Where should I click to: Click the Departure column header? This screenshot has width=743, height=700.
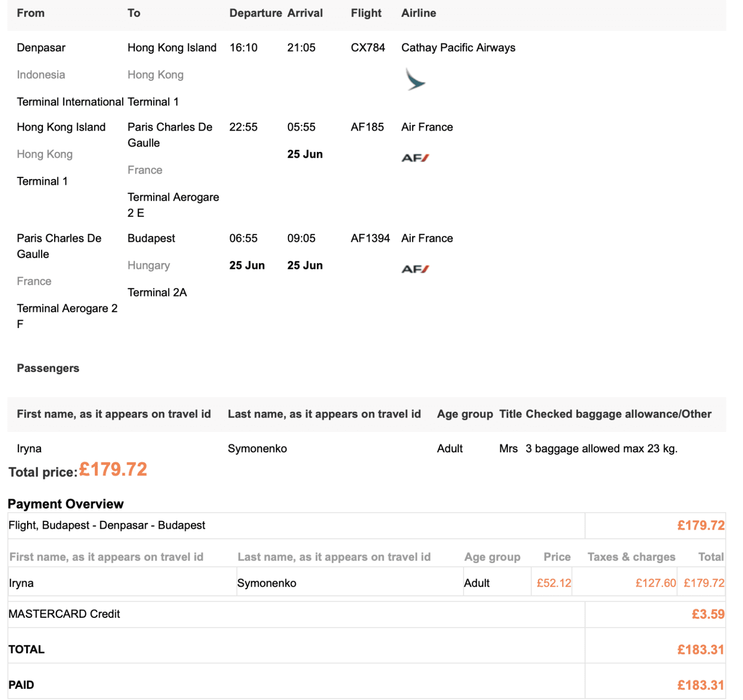click(257, 13)
